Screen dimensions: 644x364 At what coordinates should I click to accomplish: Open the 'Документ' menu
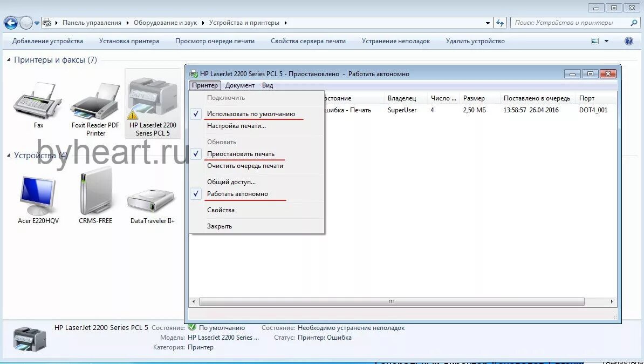240,85
